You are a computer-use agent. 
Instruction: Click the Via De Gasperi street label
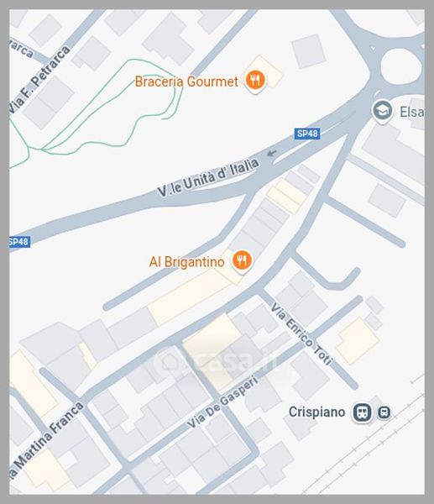tap(222, 402)
